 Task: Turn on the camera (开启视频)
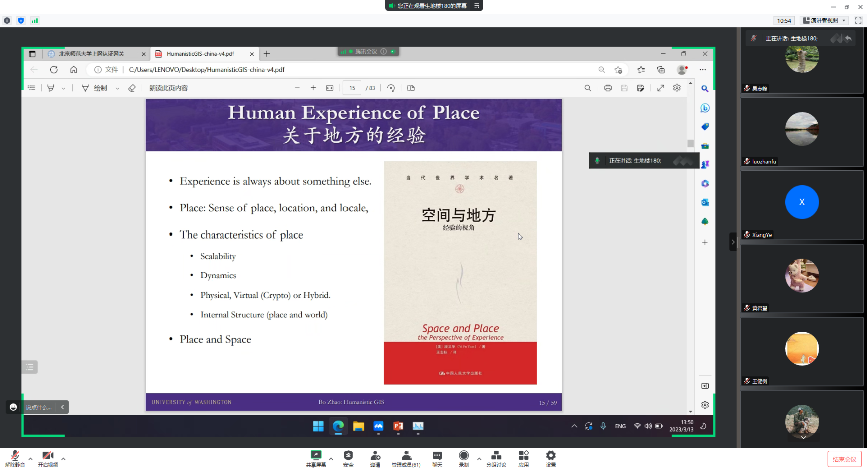point(48,456)
